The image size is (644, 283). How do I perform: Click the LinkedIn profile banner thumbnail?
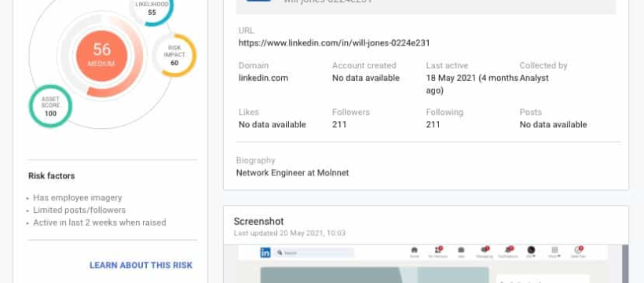(x=375, y=275)
